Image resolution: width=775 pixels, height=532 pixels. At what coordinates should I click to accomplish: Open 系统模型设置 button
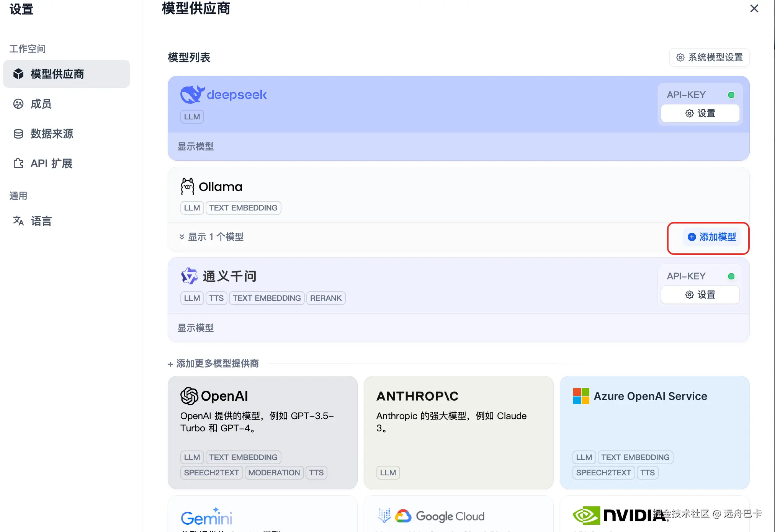(710, 57)
